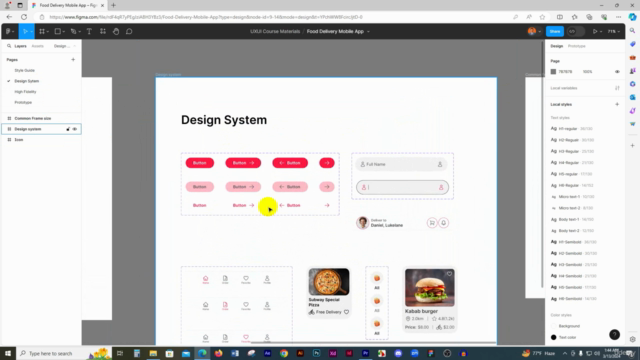The height and width of the screenshot is (360, 640).
Task: Click the browser refresh icon
Action: (x=24, y=17)
